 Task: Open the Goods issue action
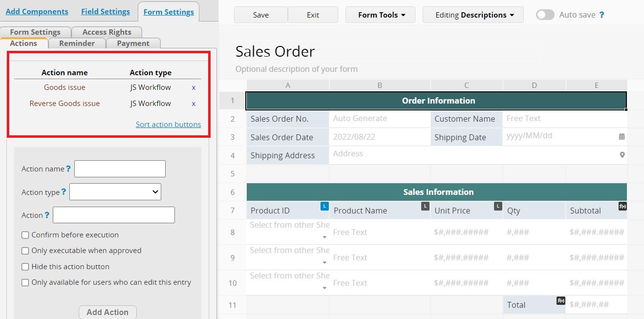click(x=64, y=87)
